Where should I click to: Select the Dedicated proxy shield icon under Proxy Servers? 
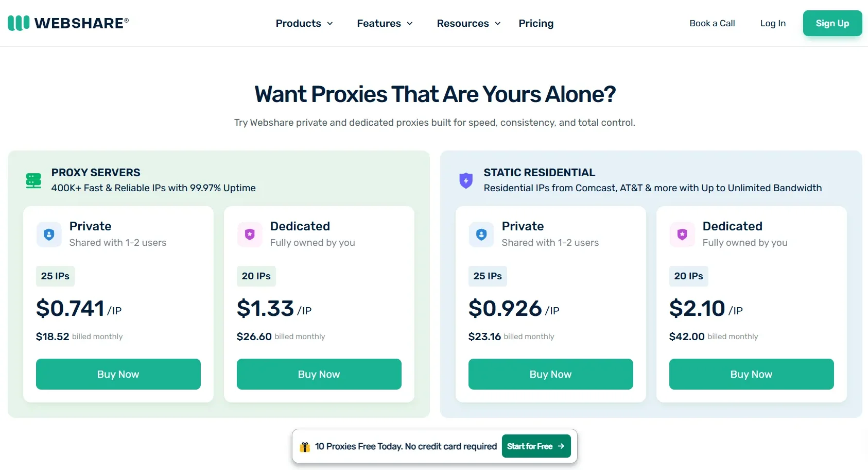(x=249, y=234)
